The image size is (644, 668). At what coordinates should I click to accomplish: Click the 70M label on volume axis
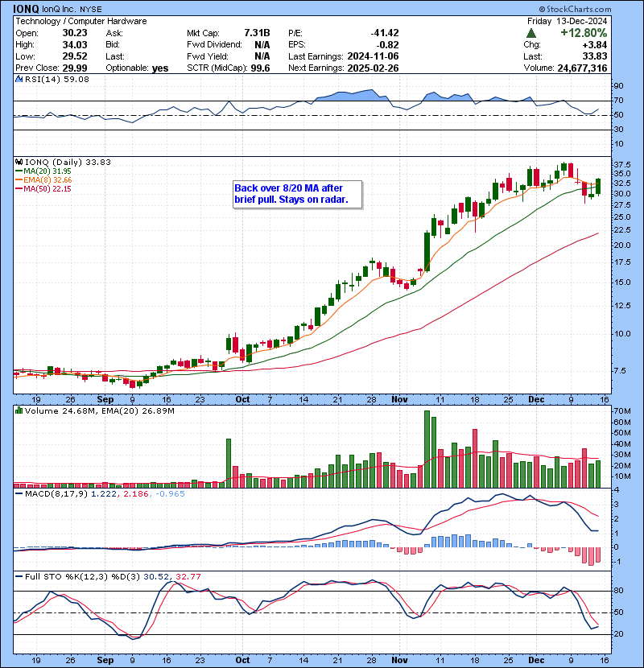coord(621,411)
